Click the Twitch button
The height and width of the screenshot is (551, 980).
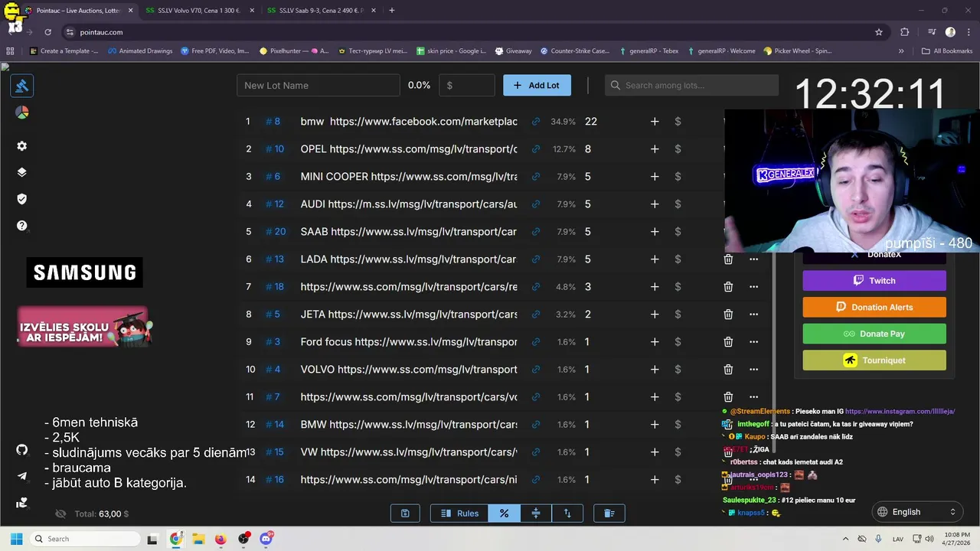point(874,281)
